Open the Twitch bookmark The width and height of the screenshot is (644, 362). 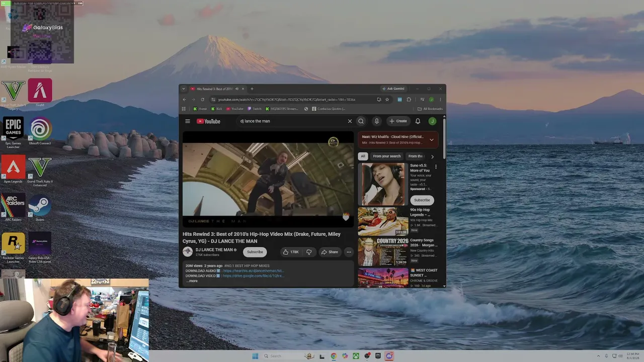254,109
